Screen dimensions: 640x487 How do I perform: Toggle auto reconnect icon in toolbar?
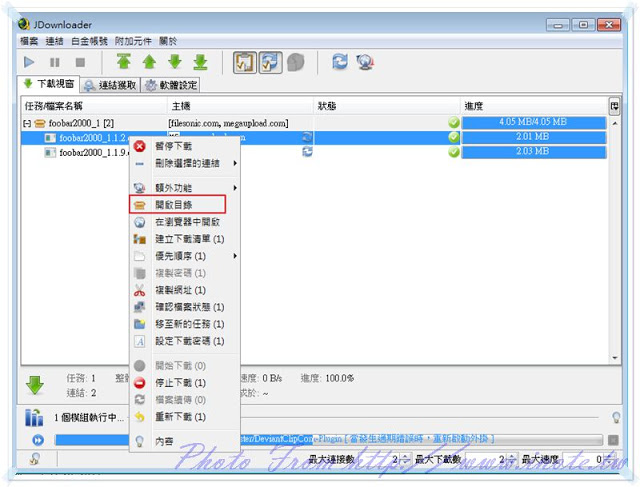click(270, 62)
